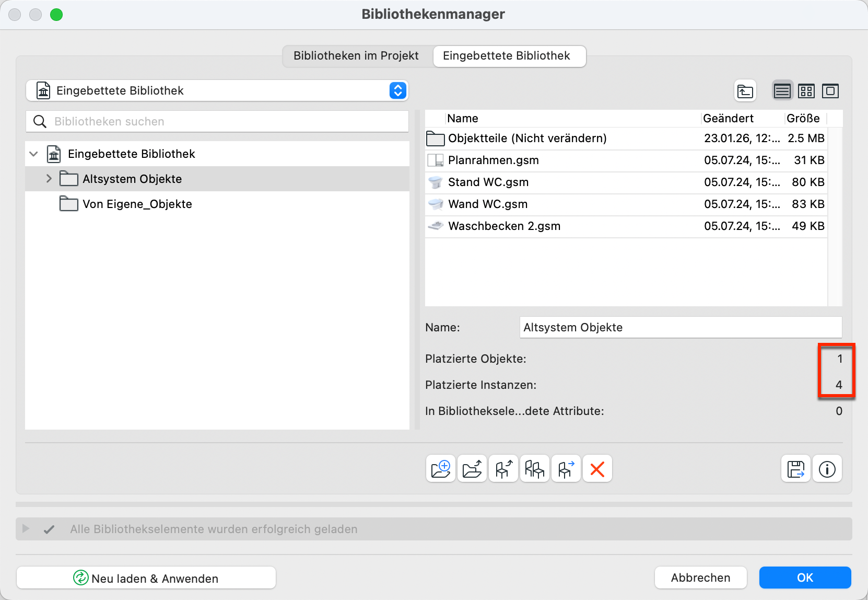The height and width of the screenshot is (600, 868).
Task: Go up one folder level
Action: tap(745, 91)
